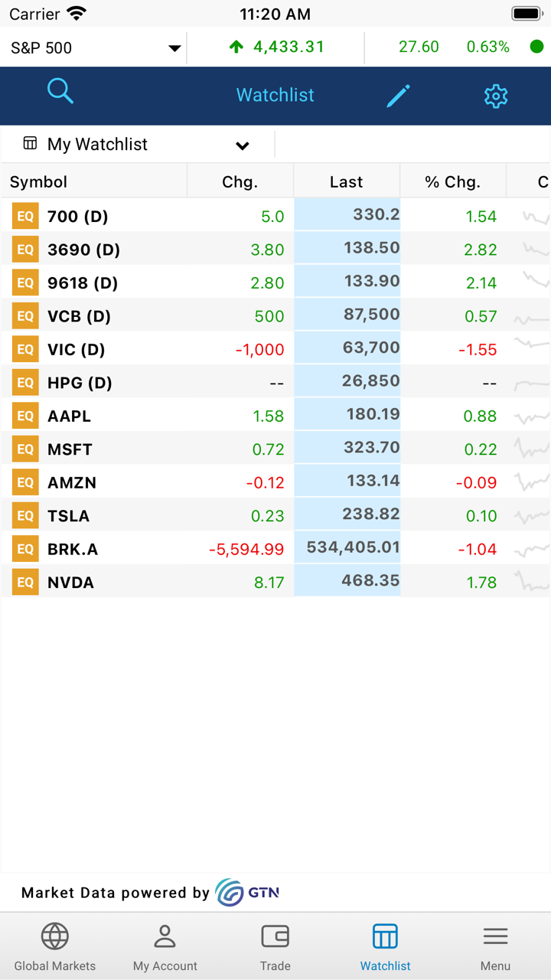Sort by the % Chg. column header
Viewport: 551px width, 980px height.
click(x=452, y=181)
